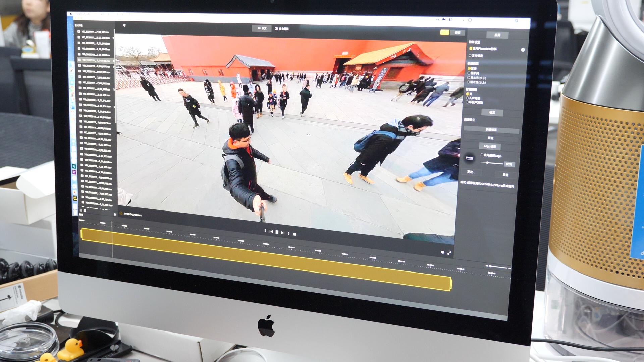Open the help question-mark icon beside Flowstate
This screenshot has width=644, height=362.
[523, 50]
